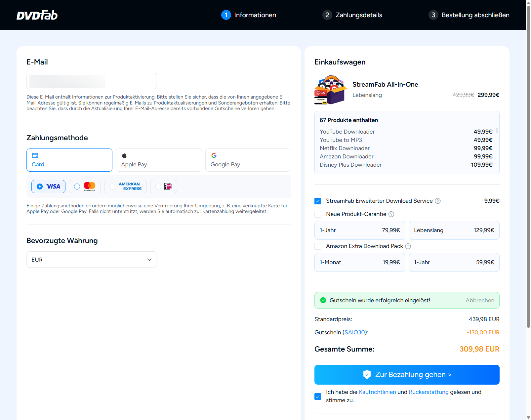Choose Apple Pay payment method
Viewport: 531px width, 420px height.
159,160
